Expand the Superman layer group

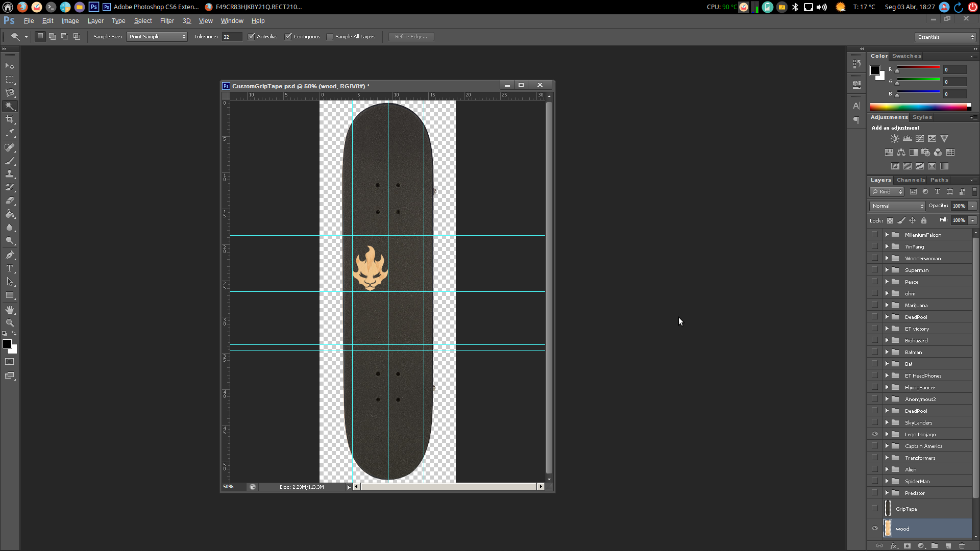pos(887,270)
